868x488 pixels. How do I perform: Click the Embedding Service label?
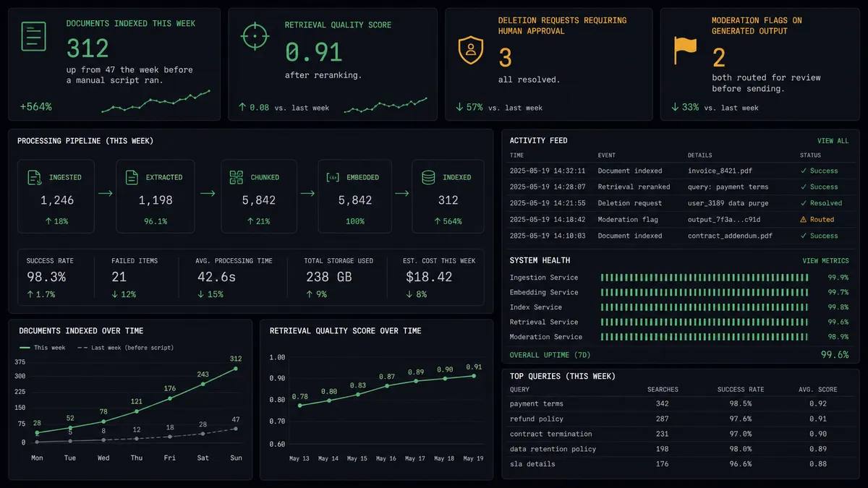coord(544,293)
